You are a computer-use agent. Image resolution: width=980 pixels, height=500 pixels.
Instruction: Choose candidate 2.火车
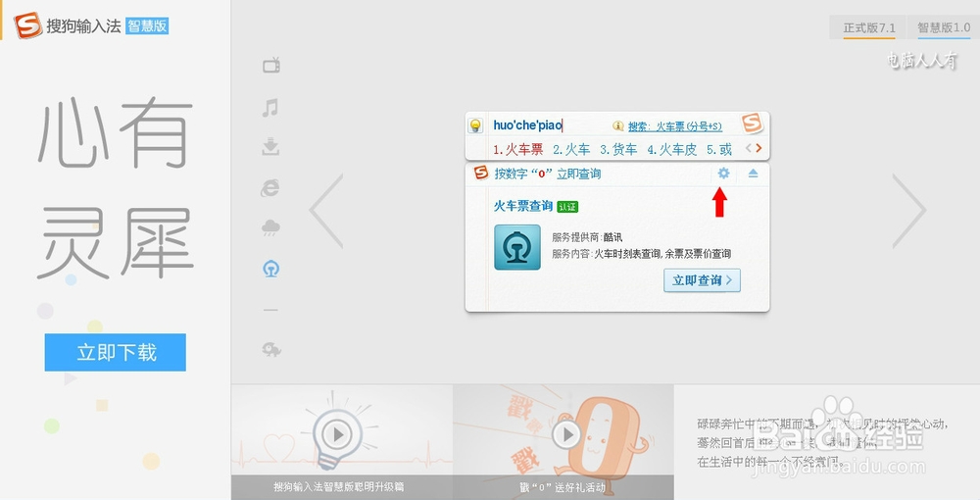tap(571, 150)
